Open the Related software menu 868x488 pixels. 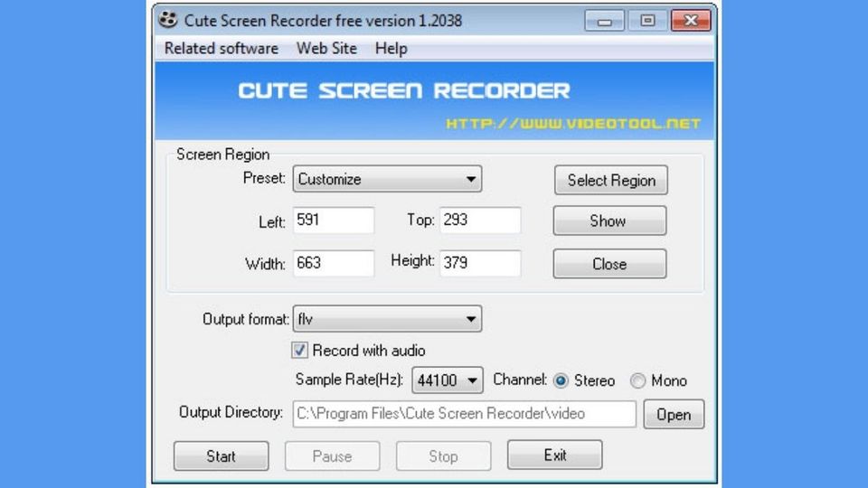(222, 49)
